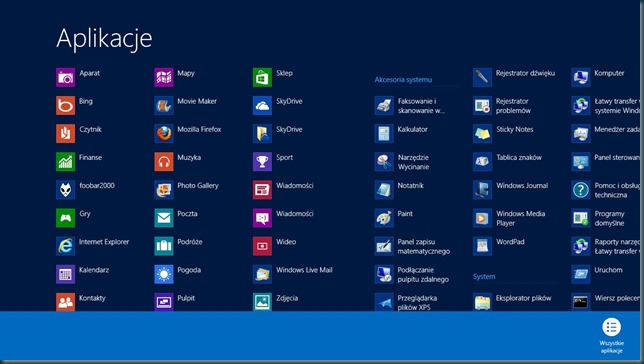Open the Sklep store app icon
644x364 pixels.
point(262,77)
